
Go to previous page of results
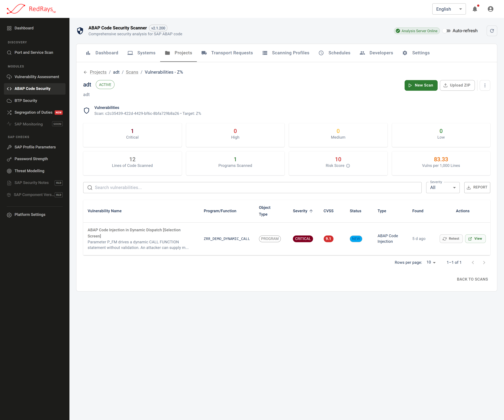[473, 262]
